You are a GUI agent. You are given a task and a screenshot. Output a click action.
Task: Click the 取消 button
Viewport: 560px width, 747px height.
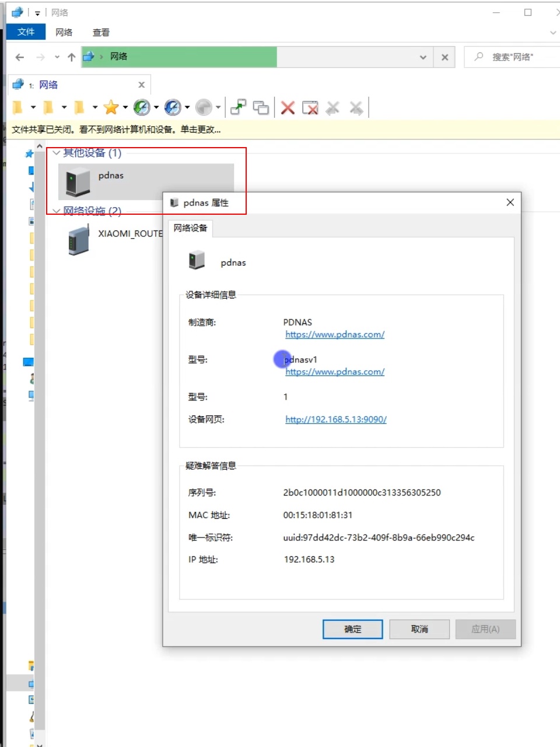[x=419, y=629]
